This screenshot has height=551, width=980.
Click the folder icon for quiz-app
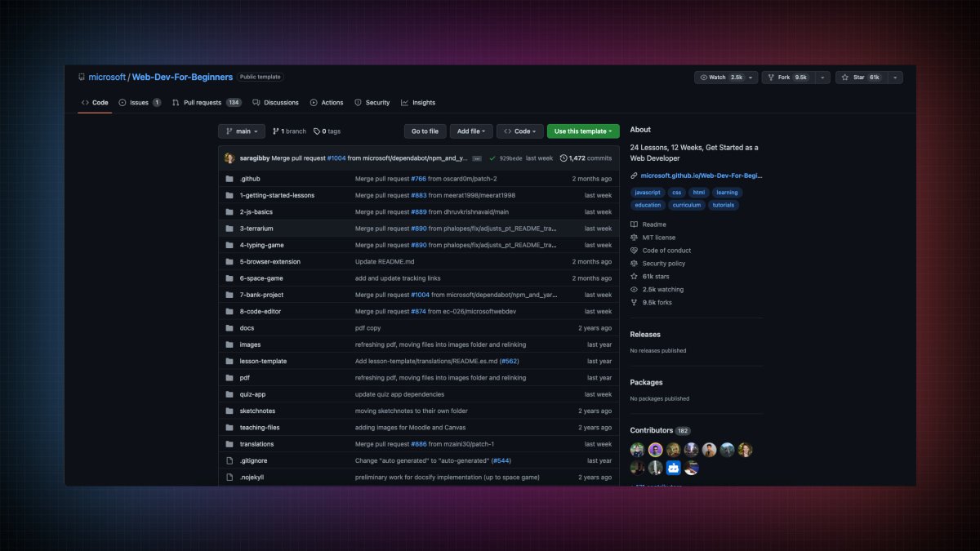(229, 394)
